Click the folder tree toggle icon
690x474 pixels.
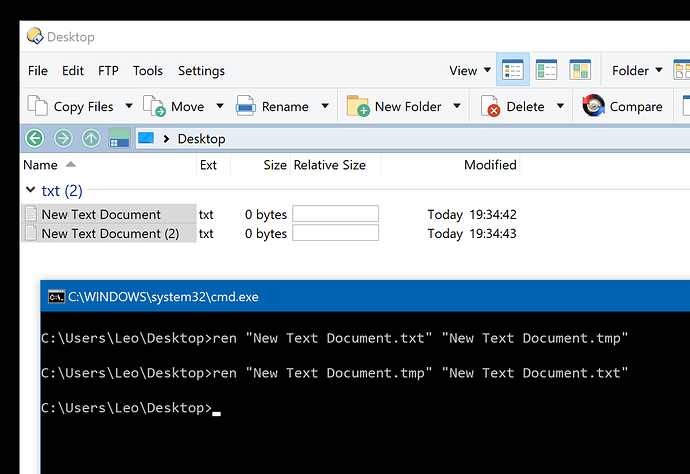point(119,139)
